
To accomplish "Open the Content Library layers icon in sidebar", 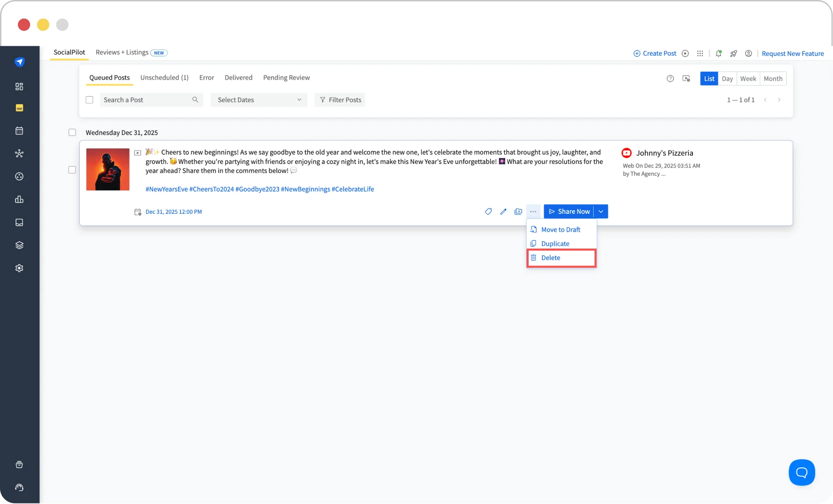I will point(19,245).
